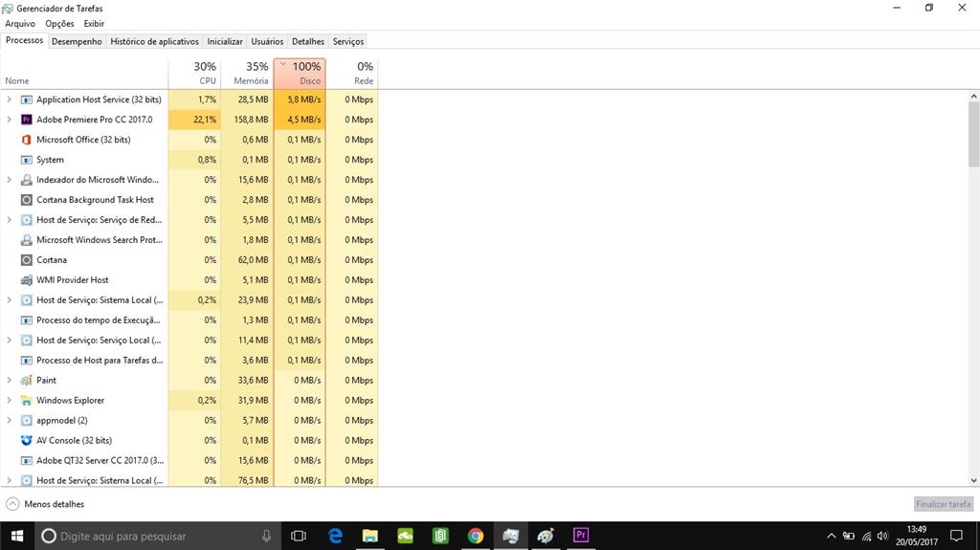This screenshot has width=980, height=550.
Task: Open Google Chrome from the taskbar
Action: tap(475, 536)
